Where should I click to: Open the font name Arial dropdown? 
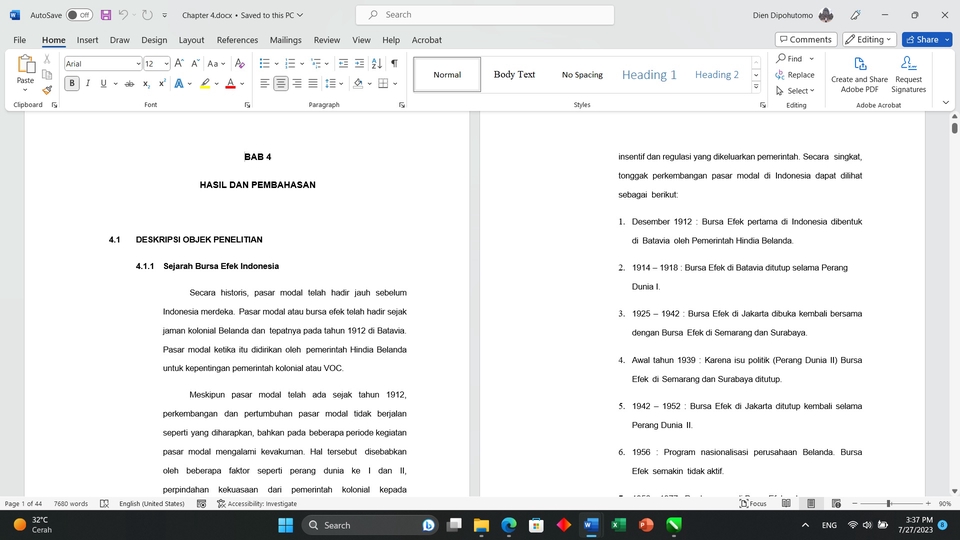point(138,64)
